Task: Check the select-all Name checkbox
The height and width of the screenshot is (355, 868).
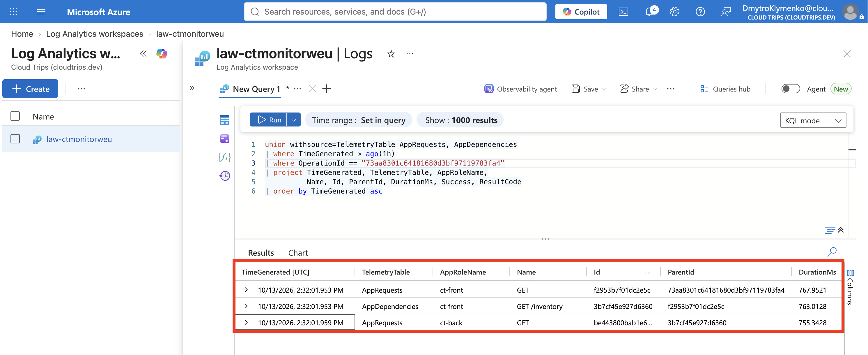Action: pos(15,116)
